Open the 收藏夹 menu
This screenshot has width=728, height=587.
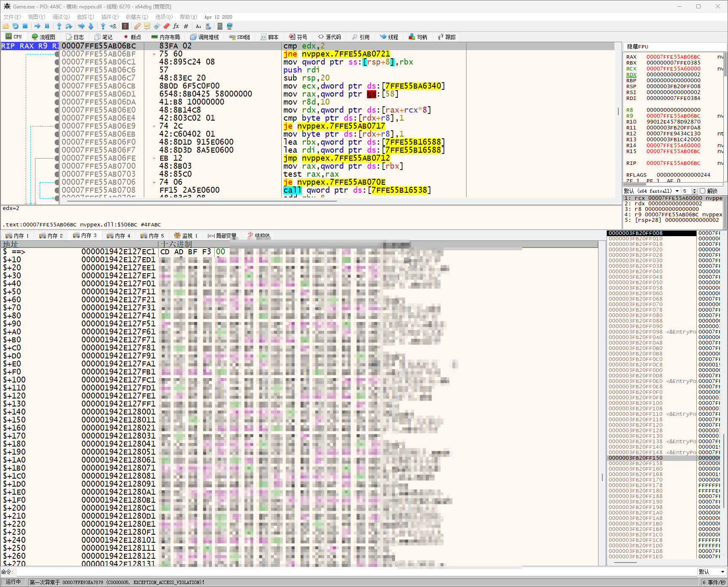[137, 17]
